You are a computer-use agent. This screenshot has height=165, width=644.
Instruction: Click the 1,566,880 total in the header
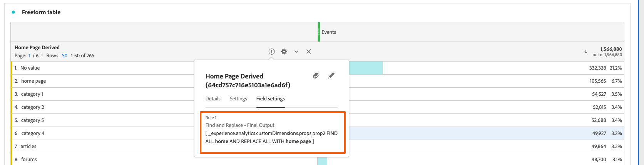[611, 49]
